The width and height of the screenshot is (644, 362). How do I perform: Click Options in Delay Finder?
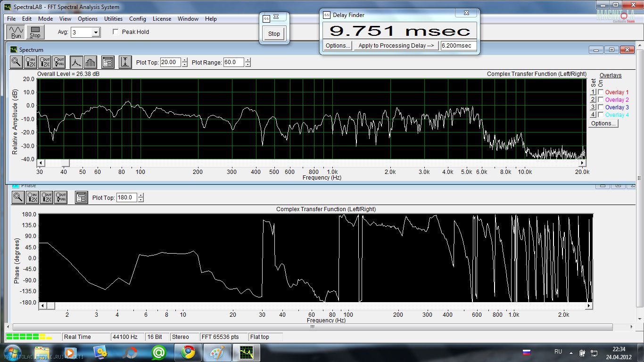[x=338, y=46]
